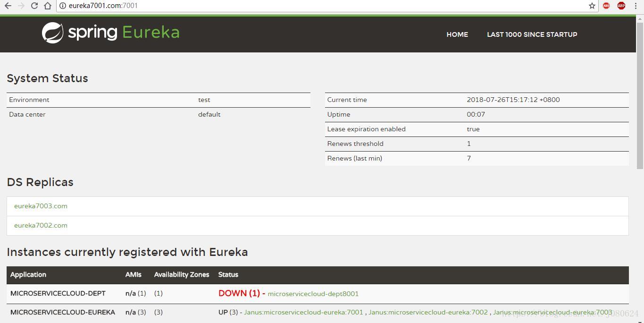Viewport: 644px width, 323px height.
Task: Select 'Lease expiration enabled' label
Action: 366,129
